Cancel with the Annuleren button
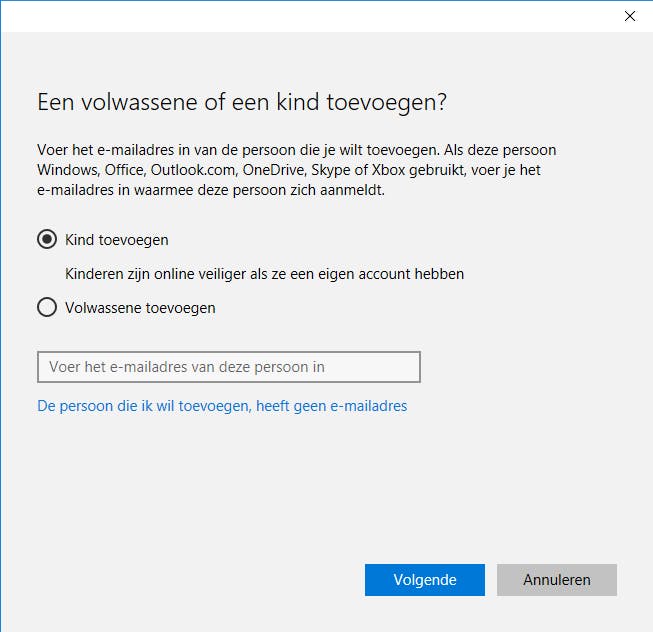The width and height of the screenshot is (653, 632). point(557,580)
